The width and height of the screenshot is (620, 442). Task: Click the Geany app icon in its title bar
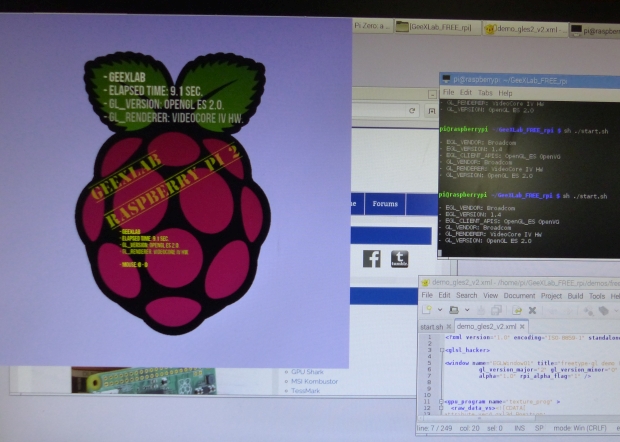(425, 282)
